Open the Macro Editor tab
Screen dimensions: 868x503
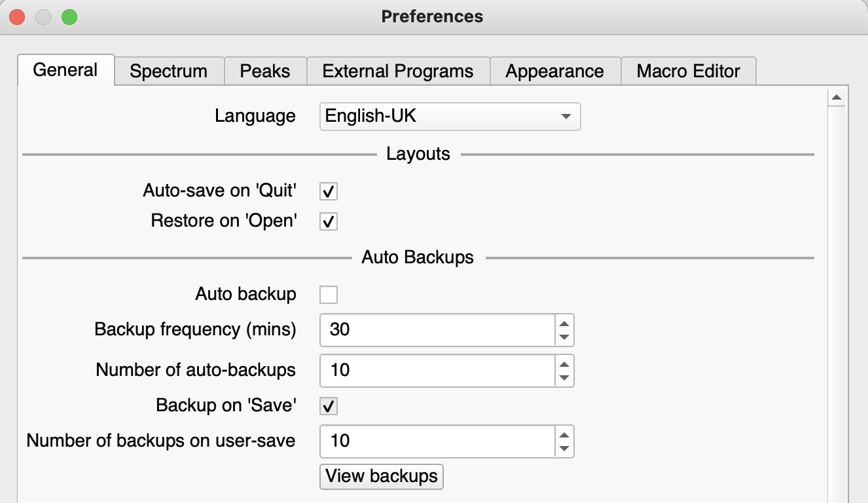coord(688,71)
